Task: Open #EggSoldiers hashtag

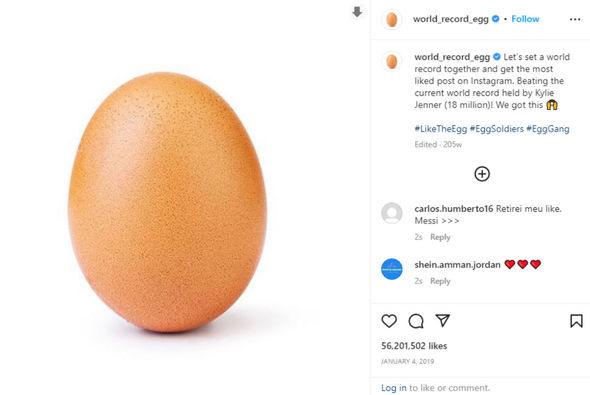Action: click(497, 129)
